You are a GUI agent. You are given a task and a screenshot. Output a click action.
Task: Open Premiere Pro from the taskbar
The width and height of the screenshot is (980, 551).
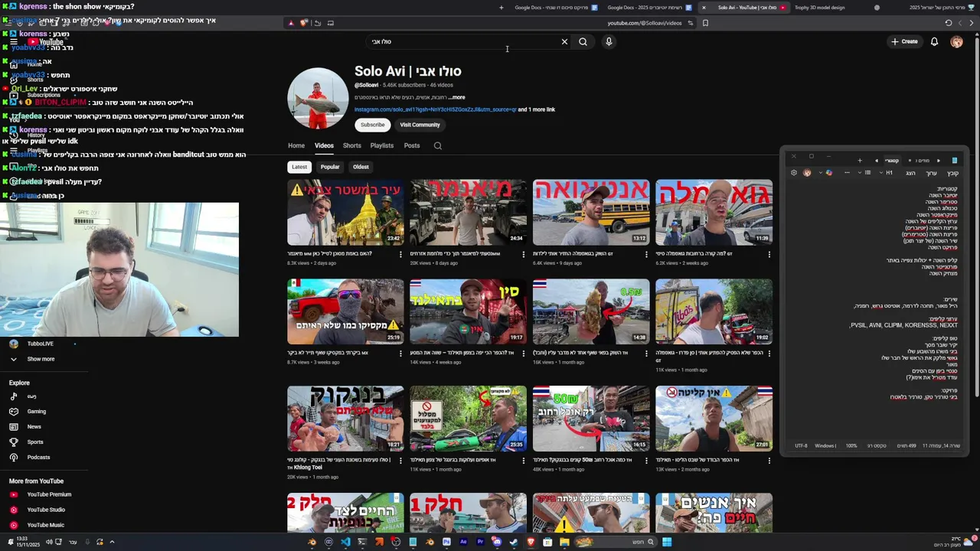coord(480,542)
